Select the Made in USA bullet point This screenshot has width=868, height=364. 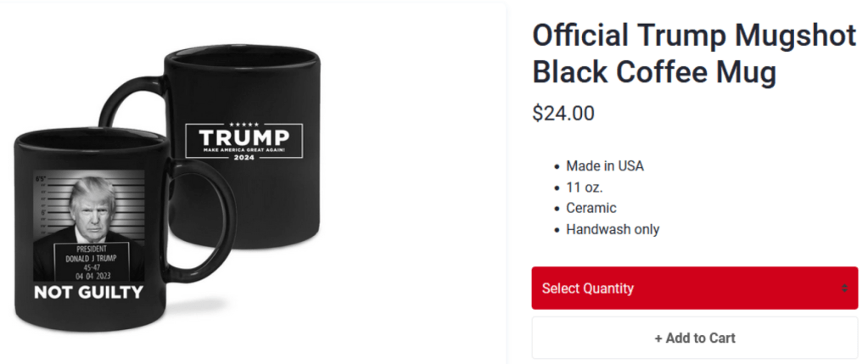click(604, 166)
